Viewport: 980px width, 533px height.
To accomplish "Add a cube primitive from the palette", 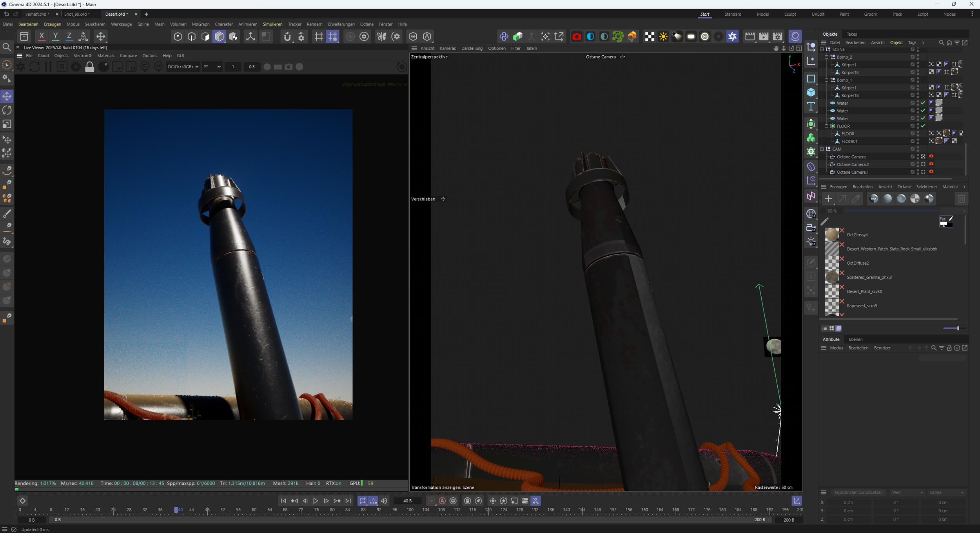I will (811, 93).
